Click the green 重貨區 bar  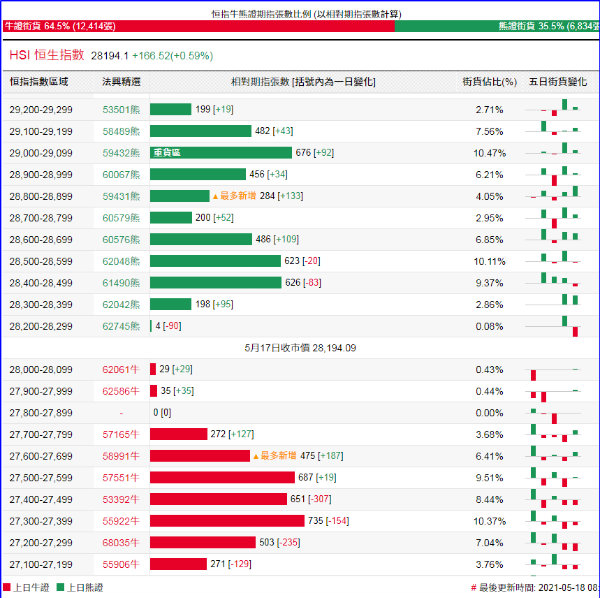point(221,153)
